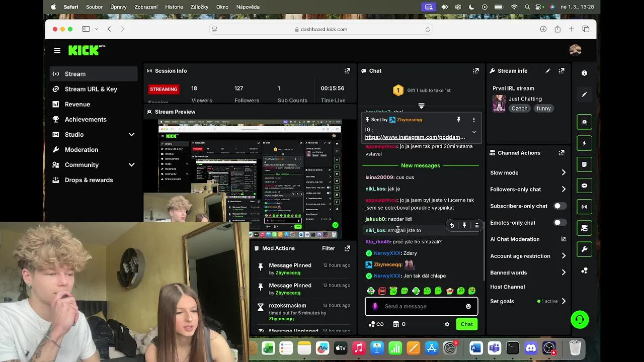Open the Stream page in sidebar
The height and width of the screenshot is (362, 644).
point(94,74)
